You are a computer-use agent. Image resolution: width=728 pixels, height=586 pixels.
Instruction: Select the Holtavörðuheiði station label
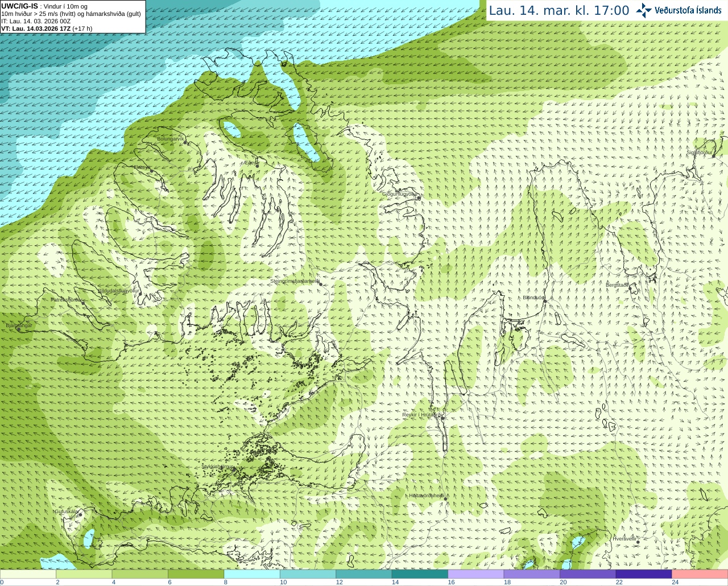(x=427, y=496)
